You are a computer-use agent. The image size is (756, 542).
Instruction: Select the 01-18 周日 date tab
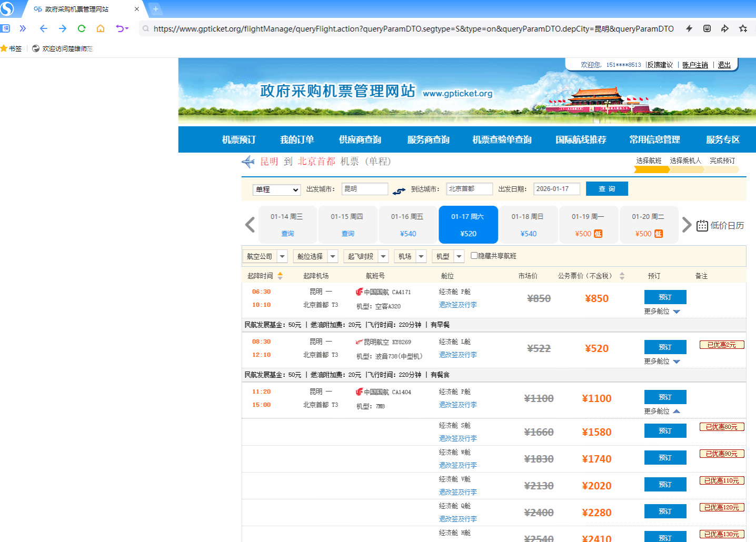pyautogui.click(x=528, y=225)
